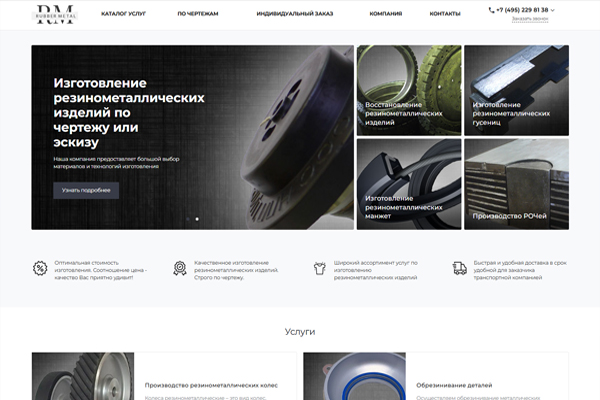
Task: Click the RM Rubber Metal logo
Action: [54, 13]
